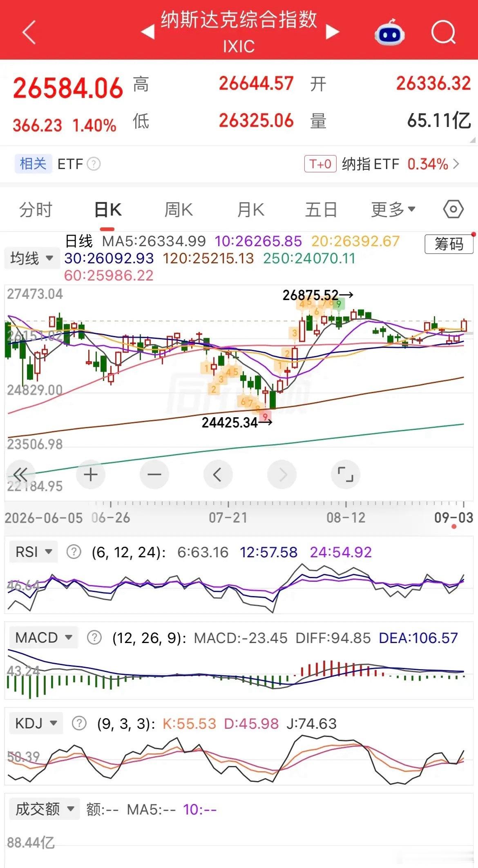Switch to the 分时 tab

coord(36,209)
